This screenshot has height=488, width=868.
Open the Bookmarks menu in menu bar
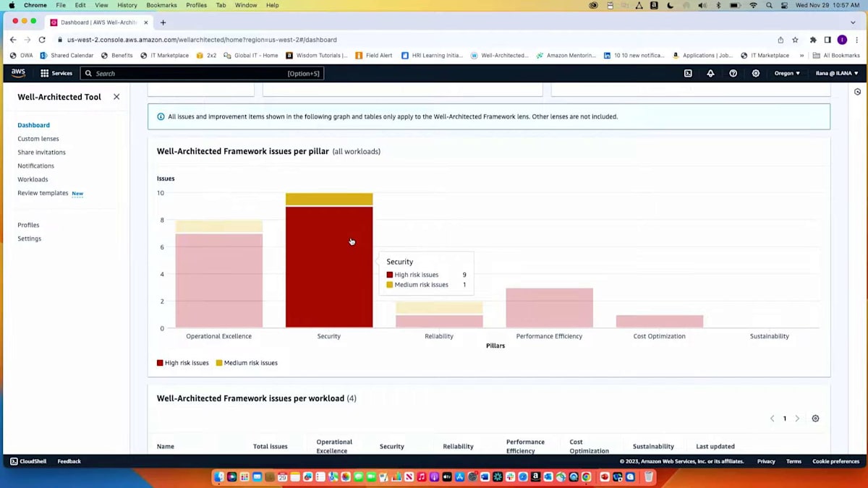pos(161,5)
